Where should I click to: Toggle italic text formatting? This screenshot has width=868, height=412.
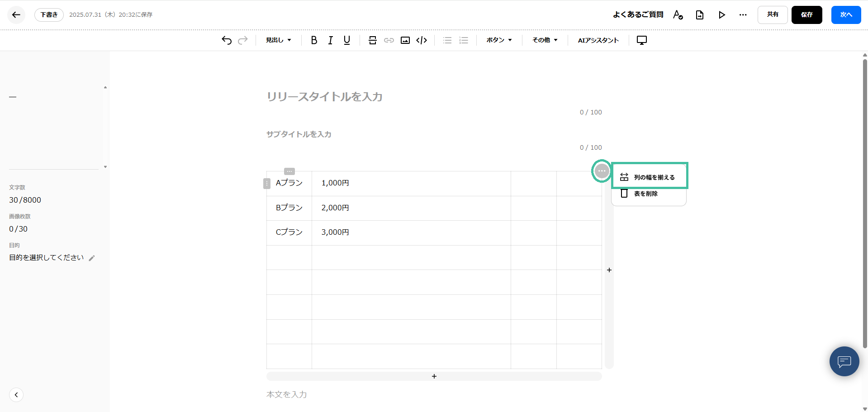tap(330, 40)
